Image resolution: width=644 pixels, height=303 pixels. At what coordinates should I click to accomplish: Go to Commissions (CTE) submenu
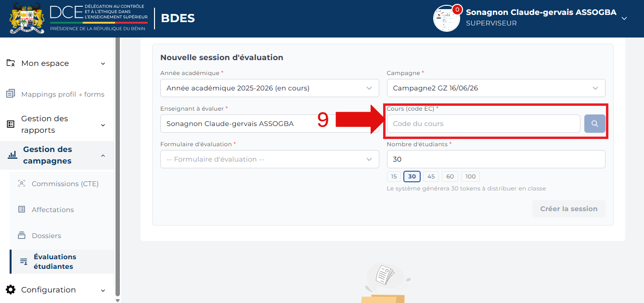[x=62, y=184]
